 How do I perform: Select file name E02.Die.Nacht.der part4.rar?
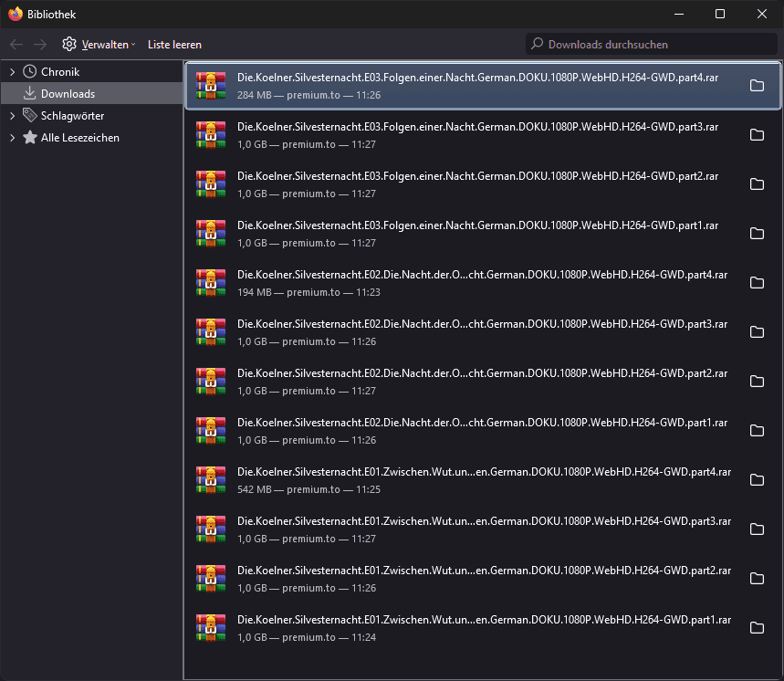pos(482,275)
